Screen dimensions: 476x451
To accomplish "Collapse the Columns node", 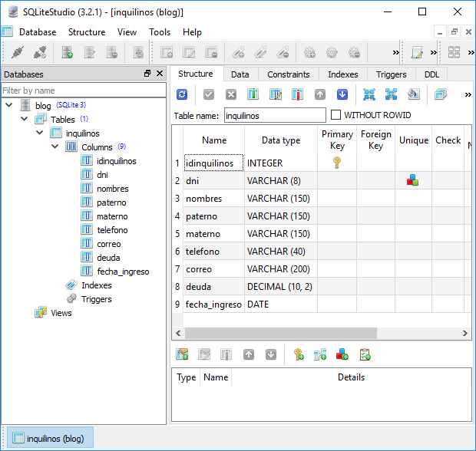I will pos(55,146).
